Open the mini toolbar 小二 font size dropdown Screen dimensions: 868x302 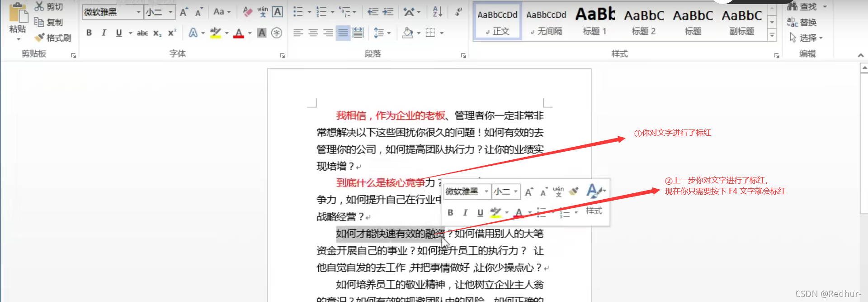[x=515, y=192]
